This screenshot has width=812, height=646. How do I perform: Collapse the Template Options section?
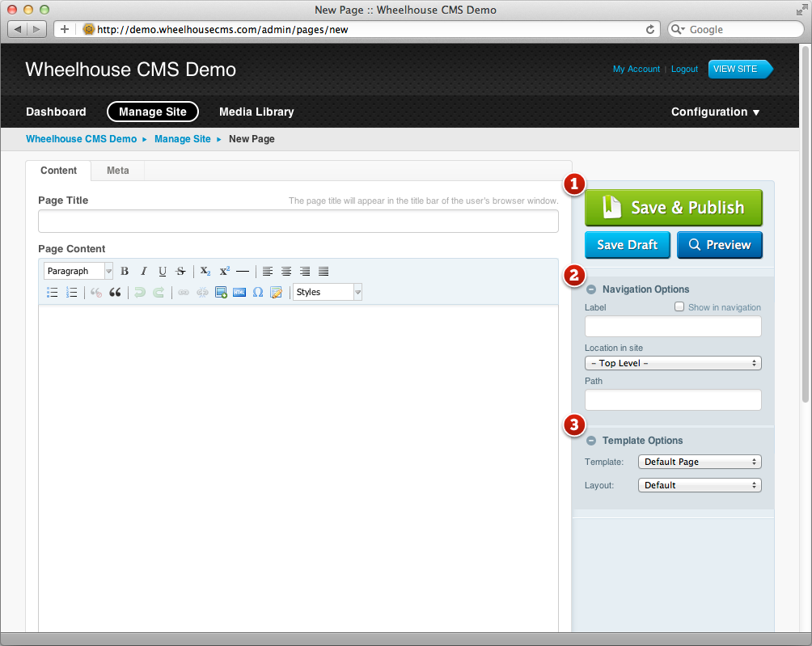pos(591,441)
